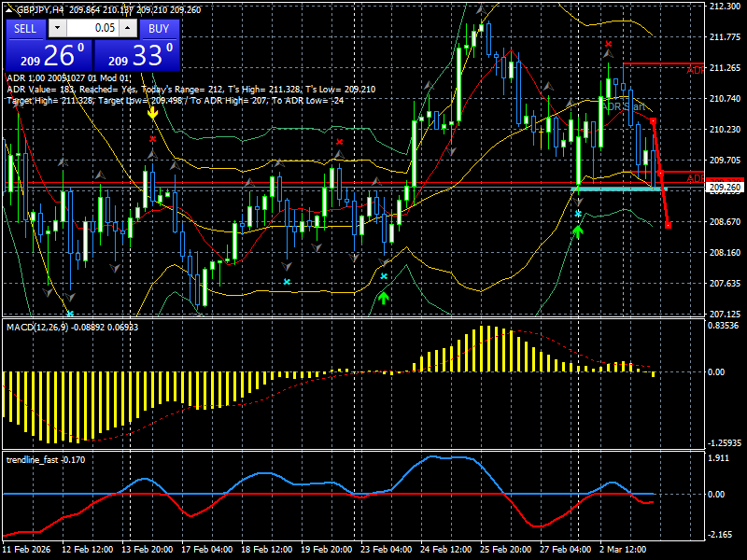The width and height of the screenshot is (747, 560).
Task: Click top red square of projection line
Action: click(653, 121)
